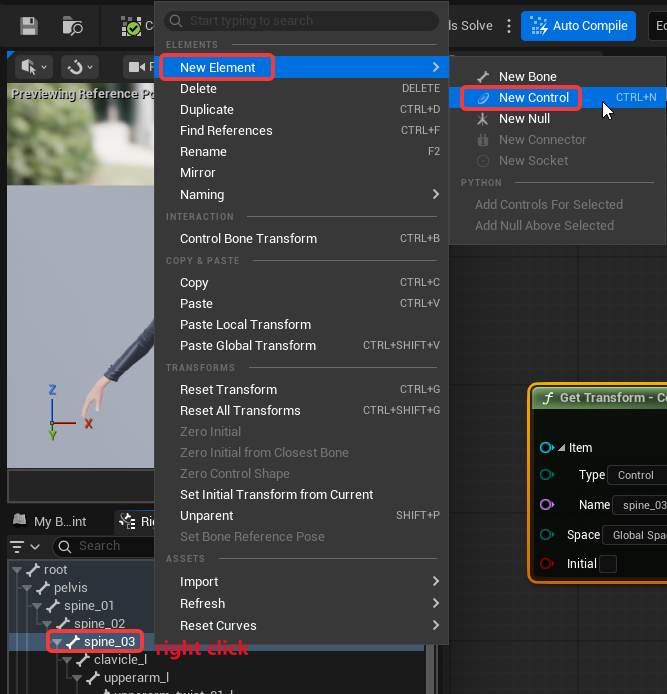This screenshot has height=694, width=667.
Task: Select the spine_02 bone
Action: pos(99,624)
